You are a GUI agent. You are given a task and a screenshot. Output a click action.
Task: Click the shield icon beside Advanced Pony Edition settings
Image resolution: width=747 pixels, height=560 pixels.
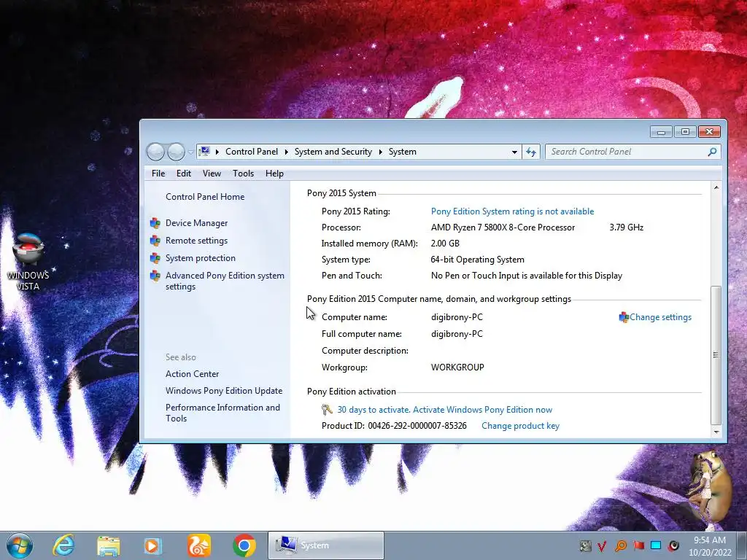click(x=155, y=276)
